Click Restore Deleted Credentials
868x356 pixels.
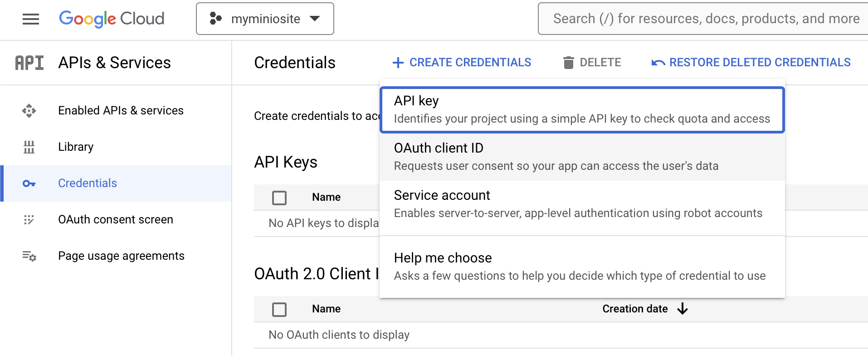tap(751, 63)
